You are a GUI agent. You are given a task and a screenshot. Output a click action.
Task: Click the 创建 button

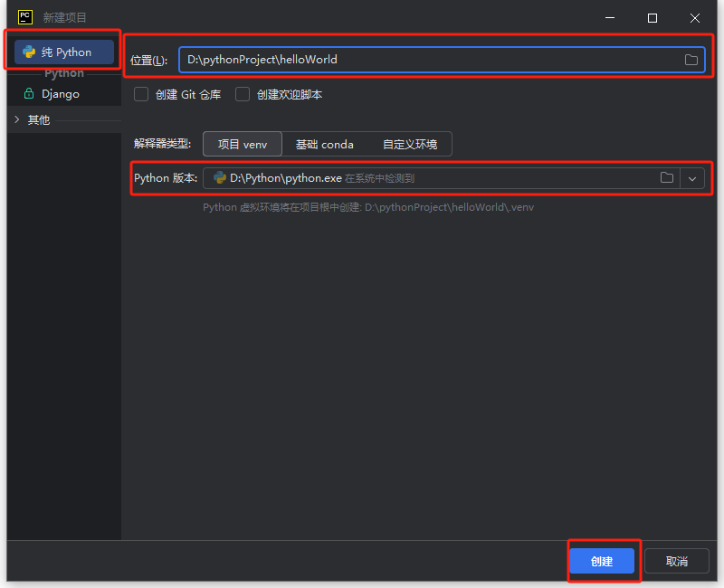point(602,561)
